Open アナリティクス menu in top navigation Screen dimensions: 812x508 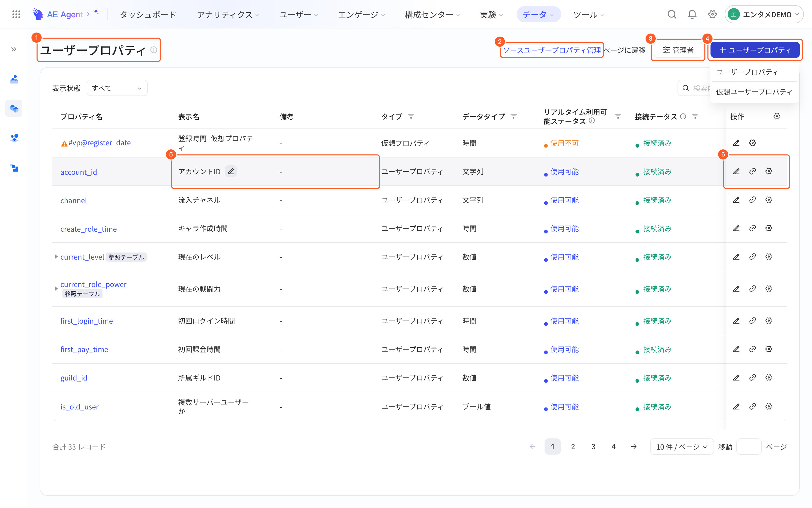tap(228, 14)
